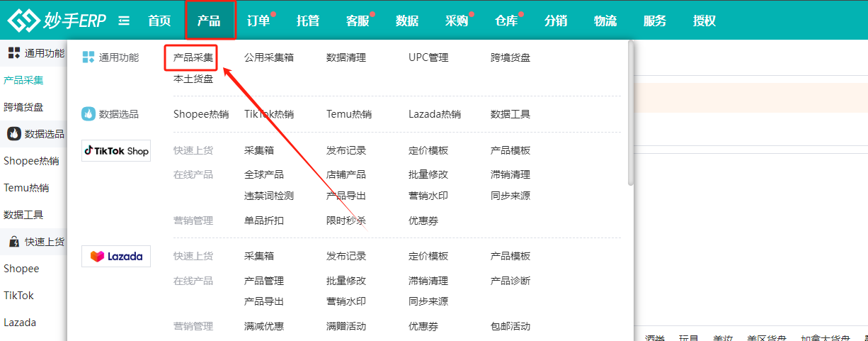Open Shopee热销 in the dropdown panel

click(x=201, y=113)
